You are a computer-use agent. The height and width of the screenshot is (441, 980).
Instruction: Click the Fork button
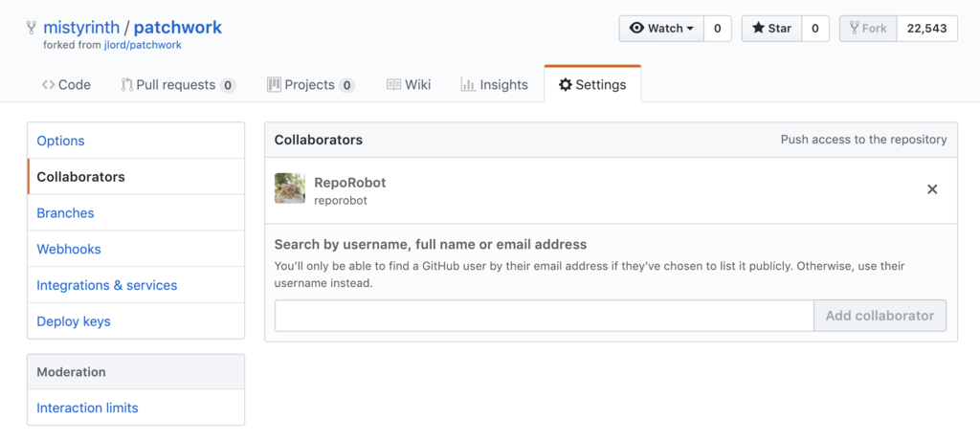868,29
